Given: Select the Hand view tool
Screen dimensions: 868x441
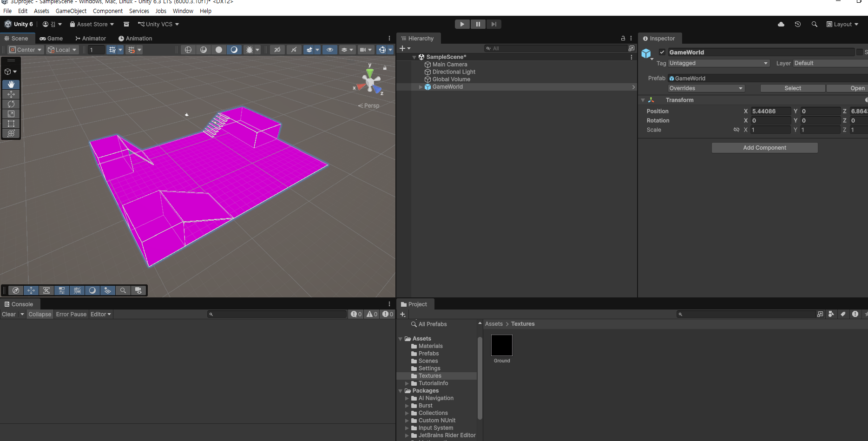Looking at the screenshot, I should point(11,85).
